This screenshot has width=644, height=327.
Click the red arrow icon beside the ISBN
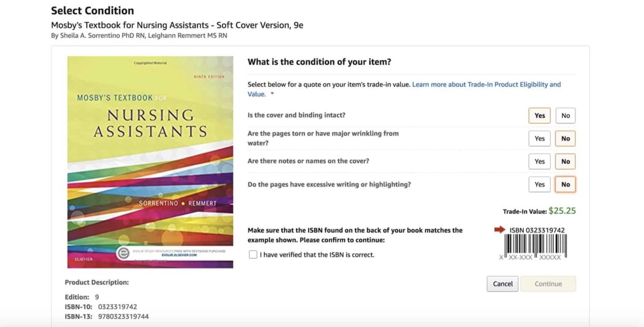(500, 230)
